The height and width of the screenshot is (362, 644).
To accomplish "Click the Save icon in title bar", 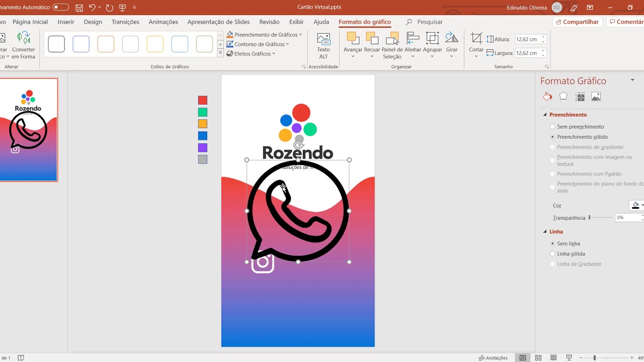I will 79,8.
